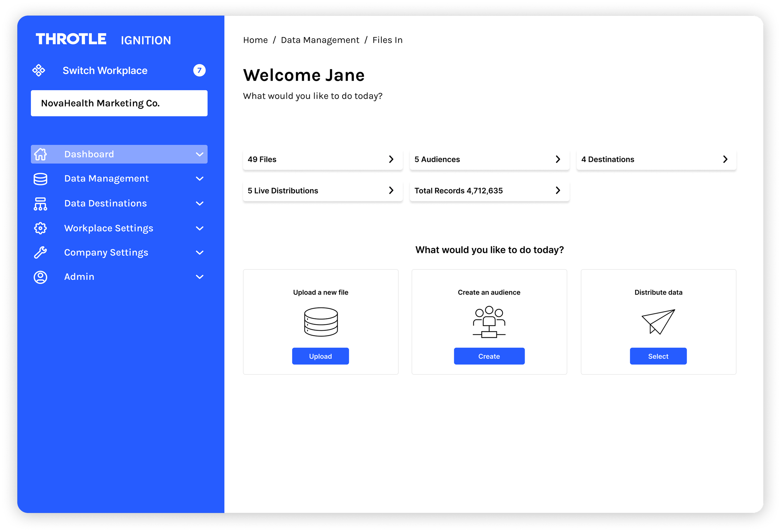Expand the Admin section chevron

200,277
